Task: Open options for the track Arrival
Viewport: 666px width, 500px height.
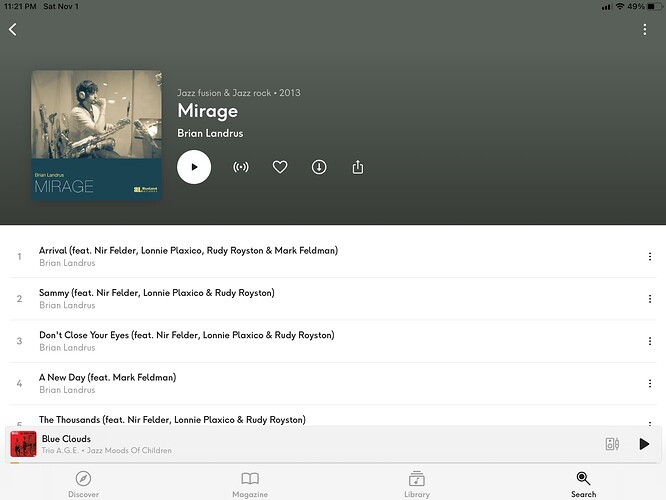Action: point(650,257)
